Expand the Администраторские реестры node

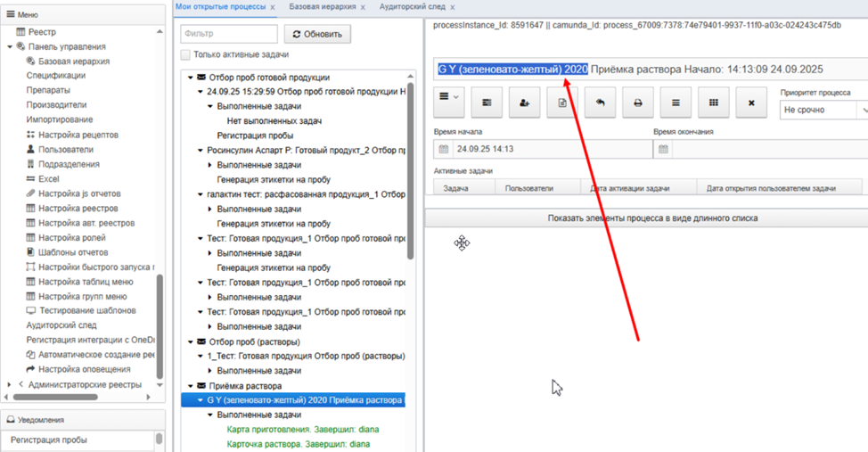click(10, 384)
